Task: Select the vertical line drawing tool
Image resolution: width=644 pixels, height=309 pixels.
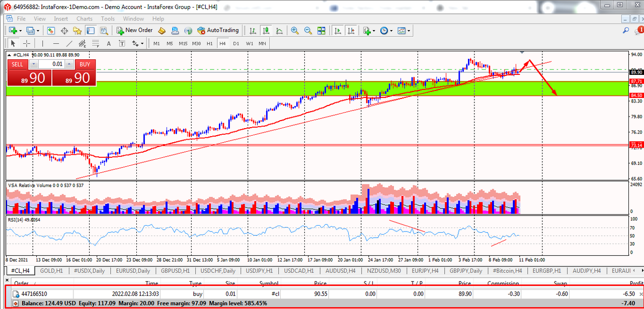Action: (x=43, y=44)
